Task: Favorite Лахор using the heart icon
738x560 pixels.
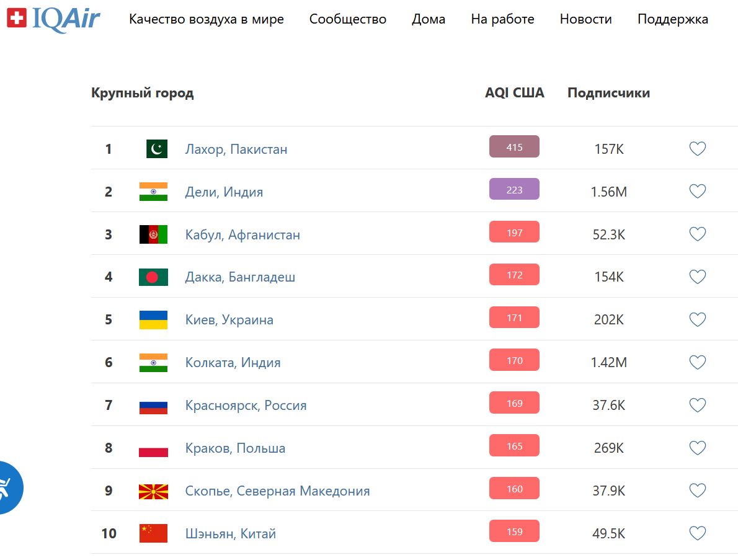Action: 697,148
